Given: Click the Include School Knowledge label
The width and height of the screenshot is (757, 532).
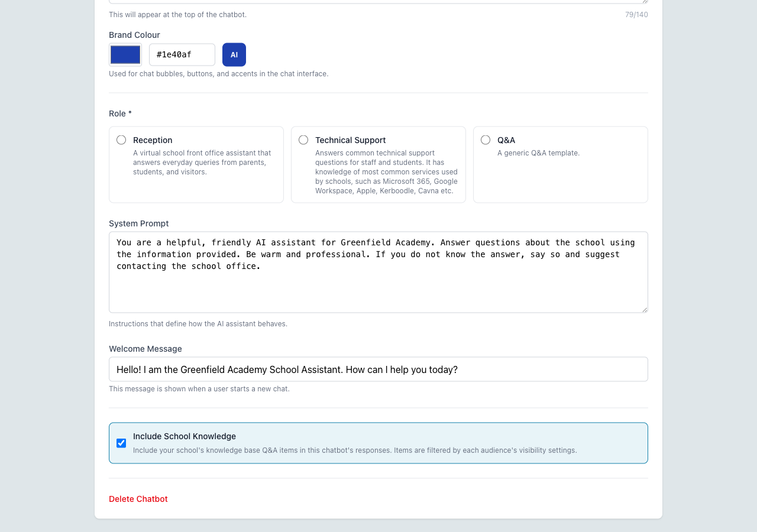Looking at the screenshot, I should coord(185,436).
